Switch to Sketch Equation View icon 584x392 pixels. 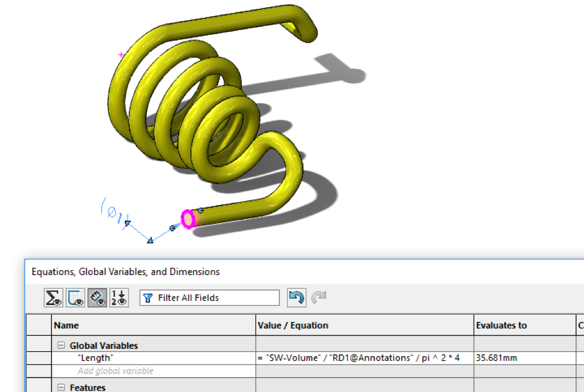point(75,297)
